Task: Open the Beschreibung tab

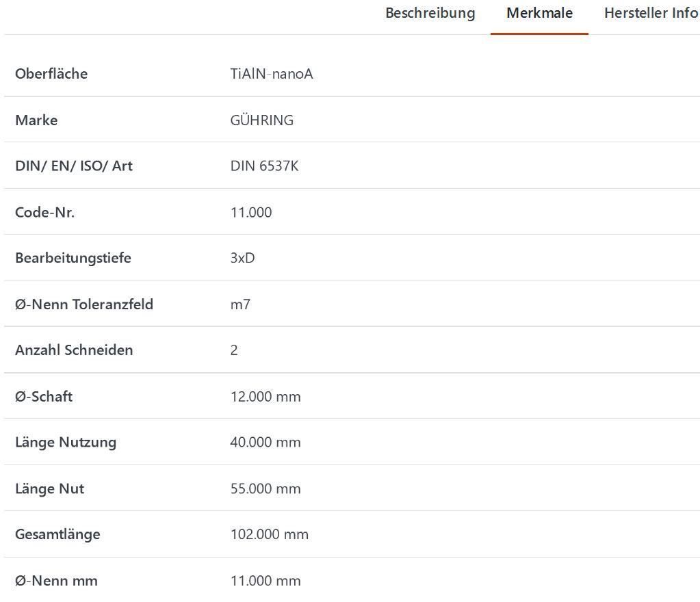Action: pos(430,13)
